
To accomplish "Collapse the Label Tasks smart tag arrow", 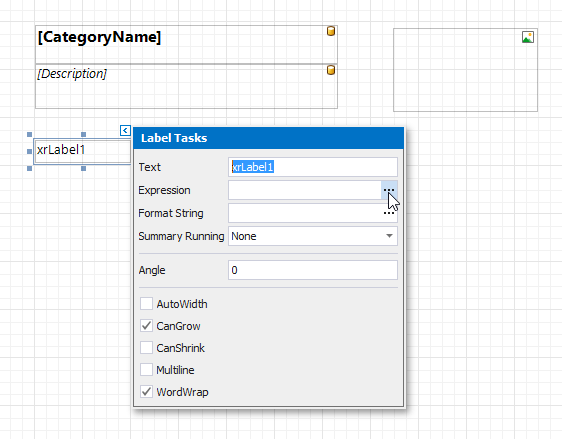I will [125, 130].
